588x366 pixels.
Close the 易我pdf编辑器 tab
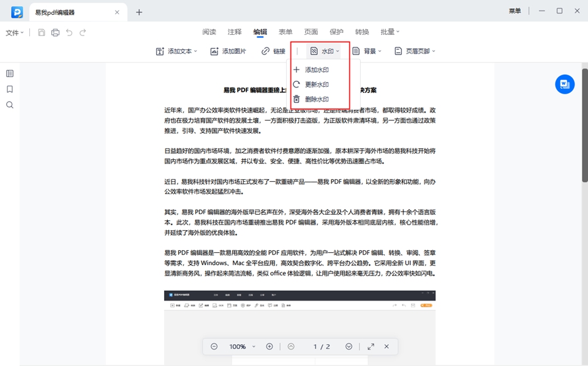coord(117,12)
